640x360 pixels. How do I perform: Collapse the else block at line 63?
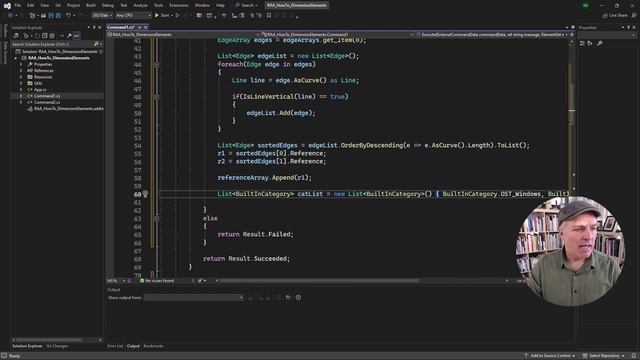157,218
